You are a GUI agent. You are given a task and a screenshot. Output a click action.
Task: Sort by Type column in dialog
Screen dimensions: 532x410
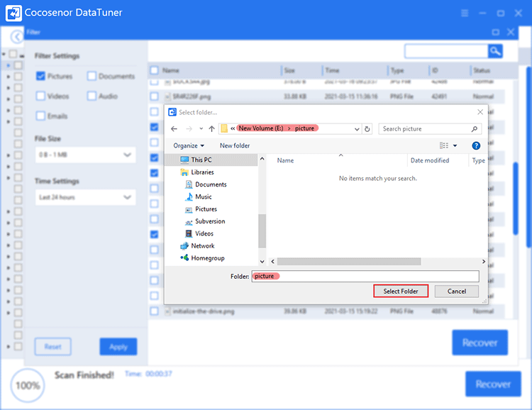[x=478, y=160]
